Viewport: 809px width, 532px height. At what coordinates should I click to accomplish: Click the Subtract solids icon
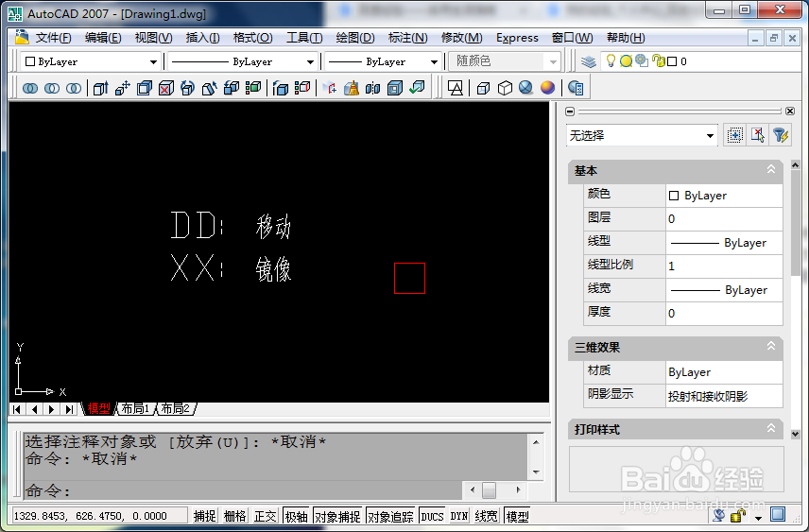point(52,88)
